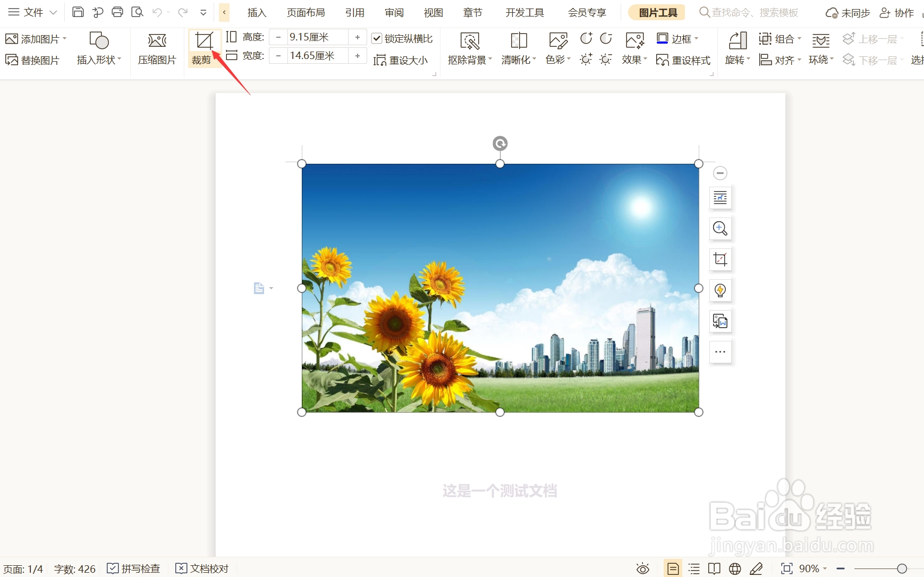Screen dimensions: 924x577
Task: Toggle Spell Check (拼写检查) in status bar
Action: [133, 568]
